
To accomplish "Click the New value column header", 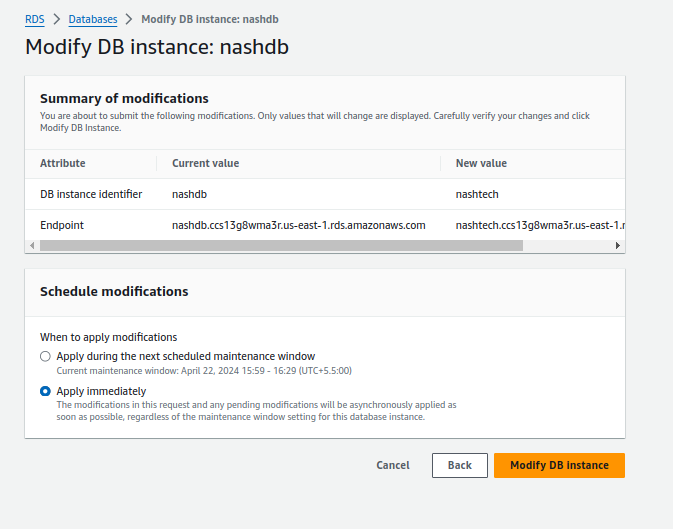I will click(x=481, y=163).
